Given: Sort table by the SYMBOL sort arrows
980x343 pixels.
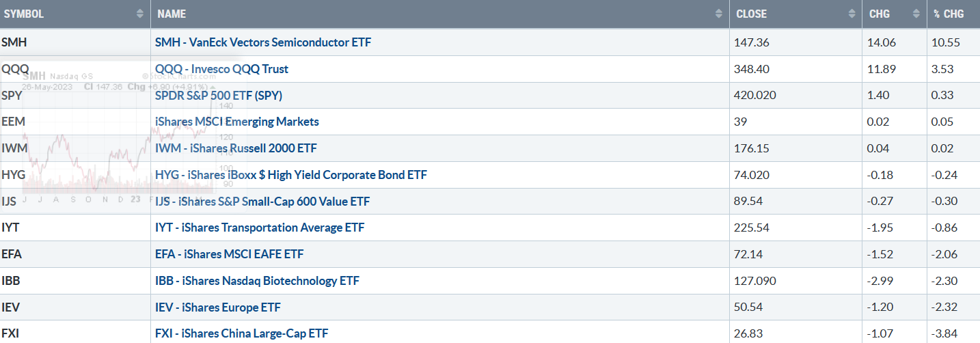Looking at the screenshot, I should point(140,14).
